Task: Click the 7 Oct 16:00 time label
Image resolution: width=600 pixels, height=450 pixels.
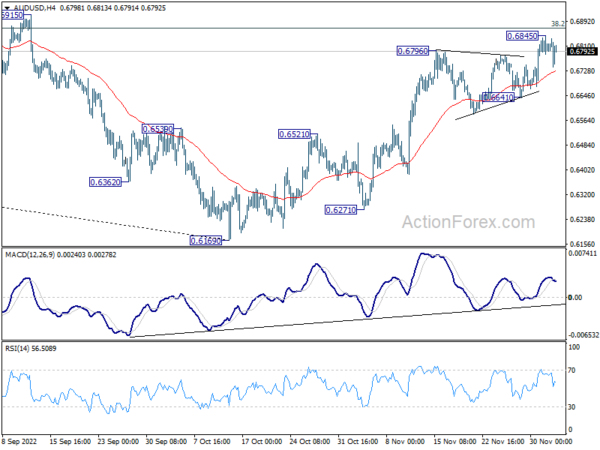Action: tap(212, 442)
